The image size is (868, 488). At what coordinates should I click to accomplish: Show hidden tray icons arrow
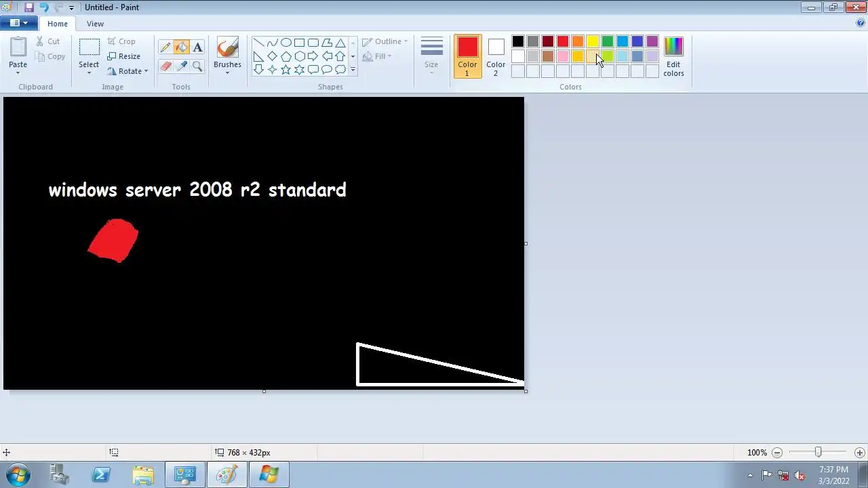pos(750,475)
